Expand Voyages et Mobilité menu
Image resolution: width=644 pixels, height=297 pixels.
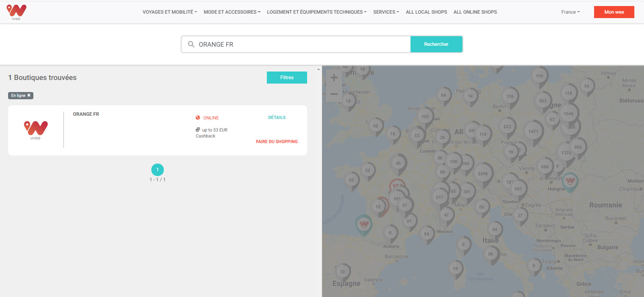click(x=169, y=12)
